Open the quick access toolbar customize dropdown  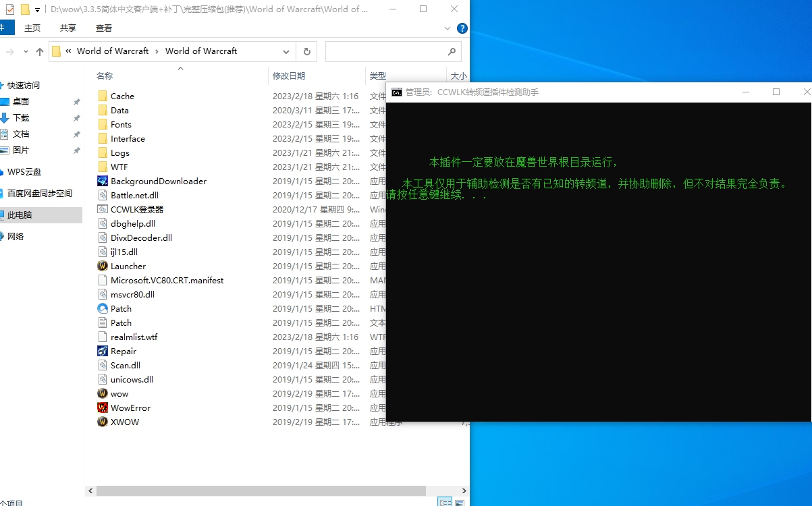[37, 9]
